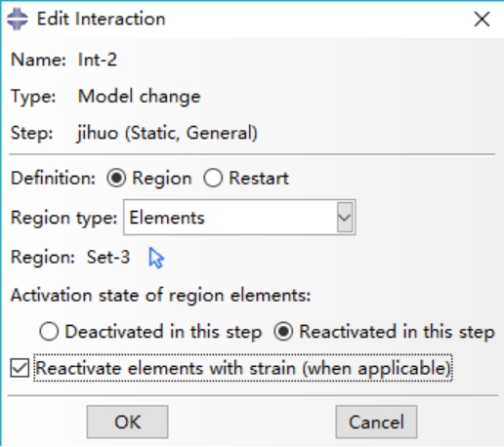Click the blue edit region arrow icon
This screenshot has width=504, height=447.
pyautogui.click(x=156, y=258)
